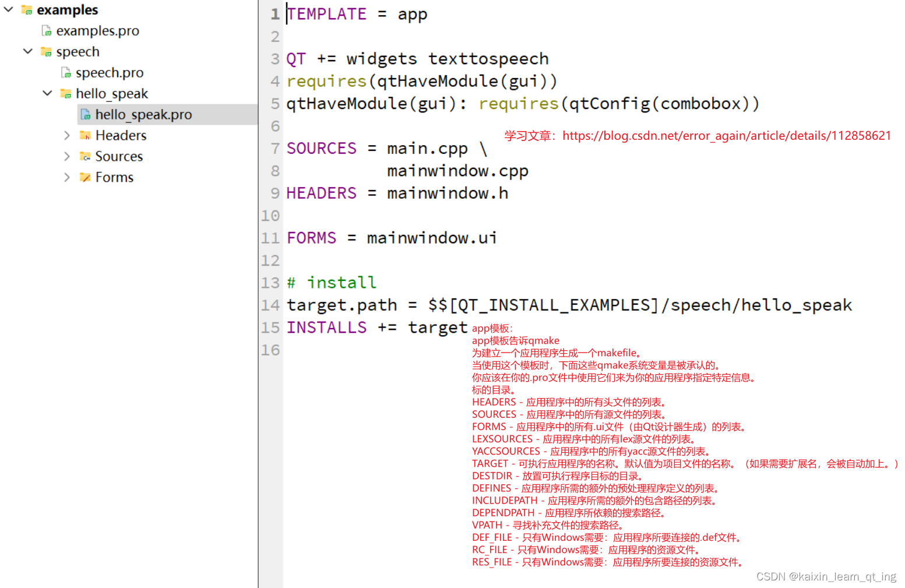Expand the Sources folder
The width and height of the screenshot is (905, 588).
click(x=67, y=156)
